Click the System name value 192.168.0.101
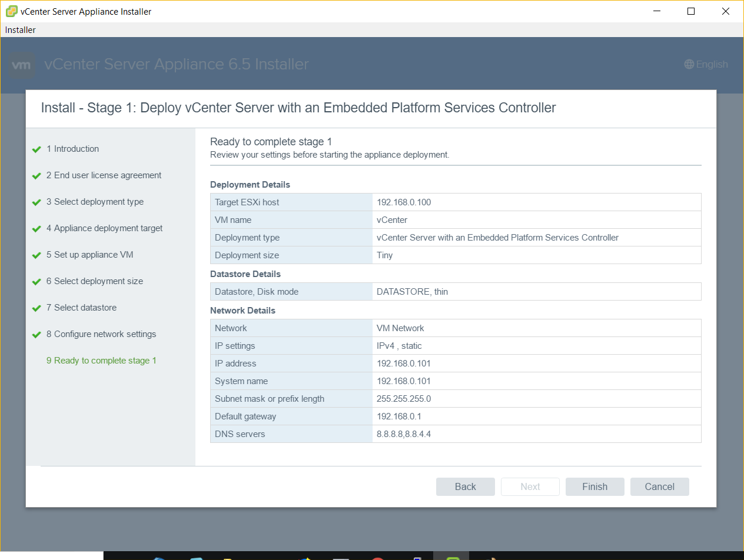The image size is (744, 560). (404, 381)
